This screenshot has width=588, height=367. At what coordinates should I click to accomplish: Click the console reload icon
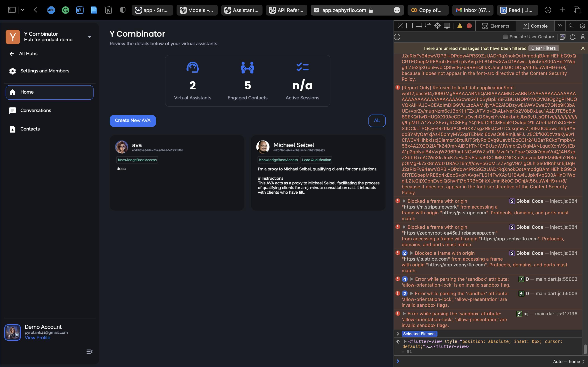coord(573,37)
